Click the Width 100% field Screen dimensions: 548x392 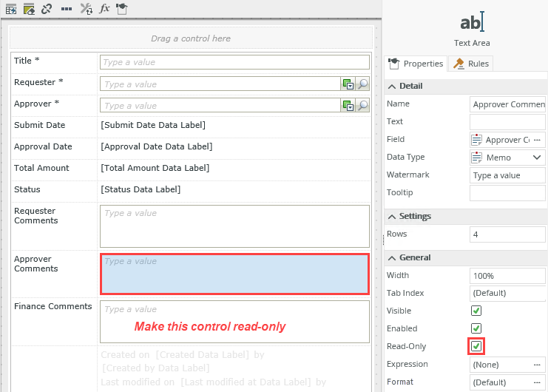pyautogui.click(x=507, y=276)
